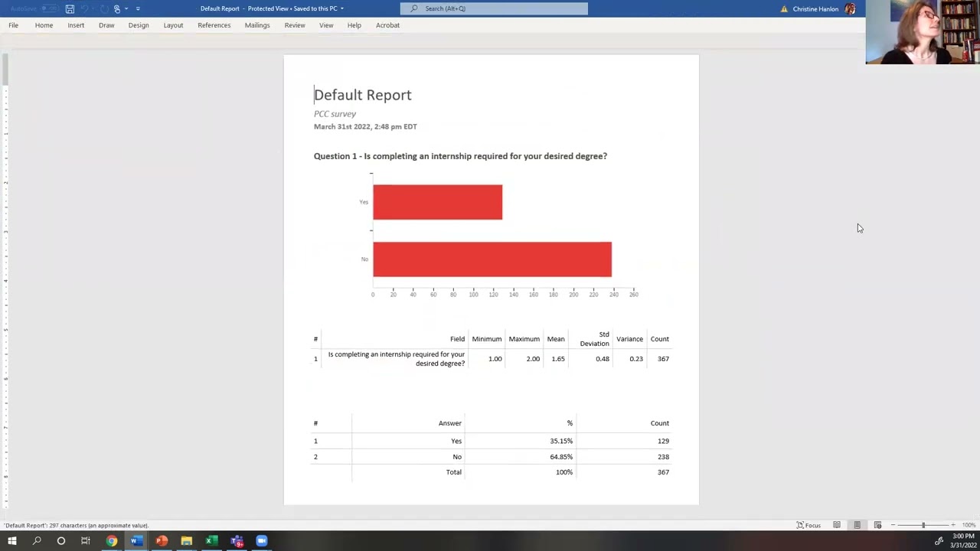Click the warning icon beside Christine Hanlon
Screen dimensions: 980x551
coord(784,8)
